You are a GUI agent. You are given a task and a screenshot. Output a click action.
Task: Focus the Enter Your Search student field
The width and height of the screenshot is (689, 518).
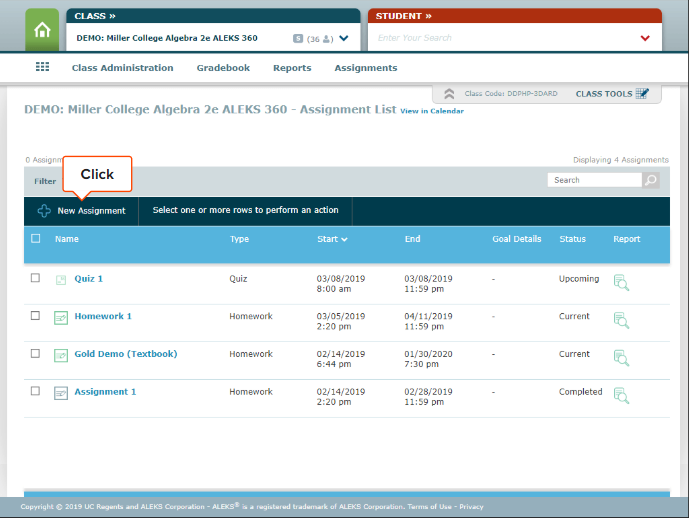(505, 38)
